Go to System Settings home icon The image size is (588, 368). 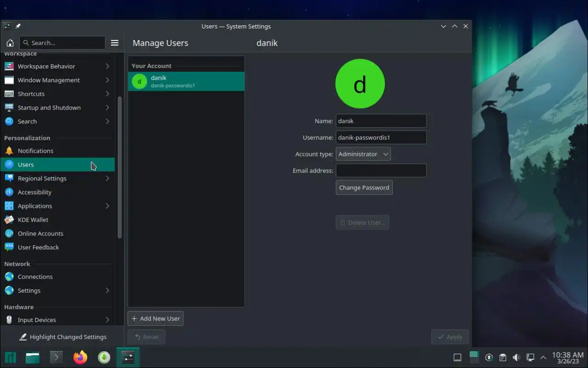[x=10, y=43]
